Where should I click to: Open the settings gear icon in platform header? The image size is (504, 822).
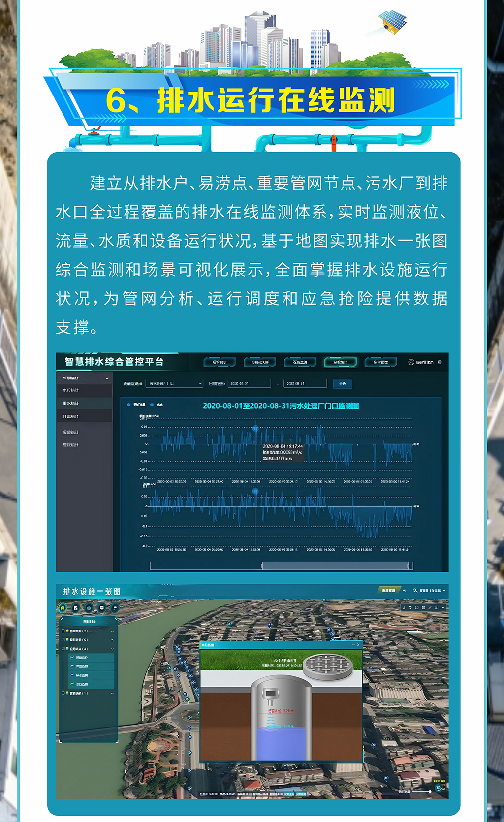tap(440, 362)
